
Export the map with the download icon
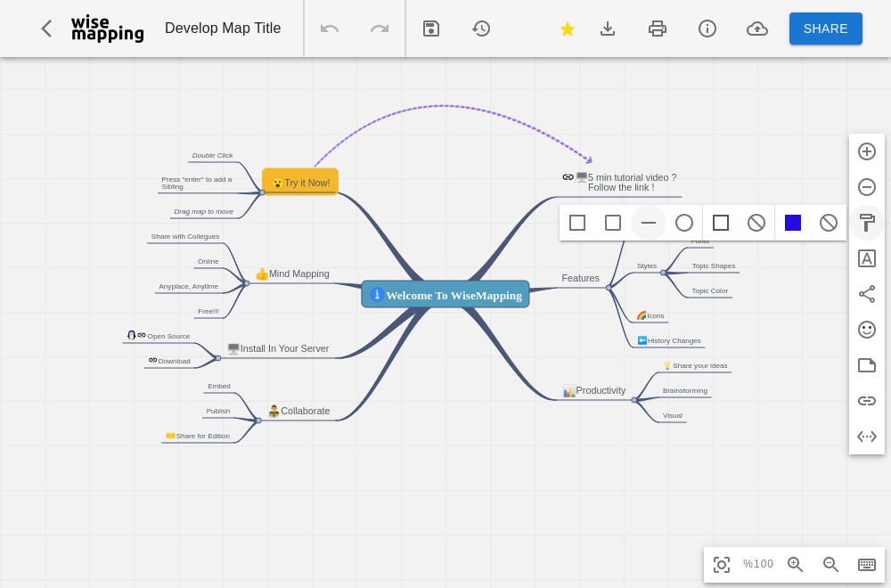point(608,29)
